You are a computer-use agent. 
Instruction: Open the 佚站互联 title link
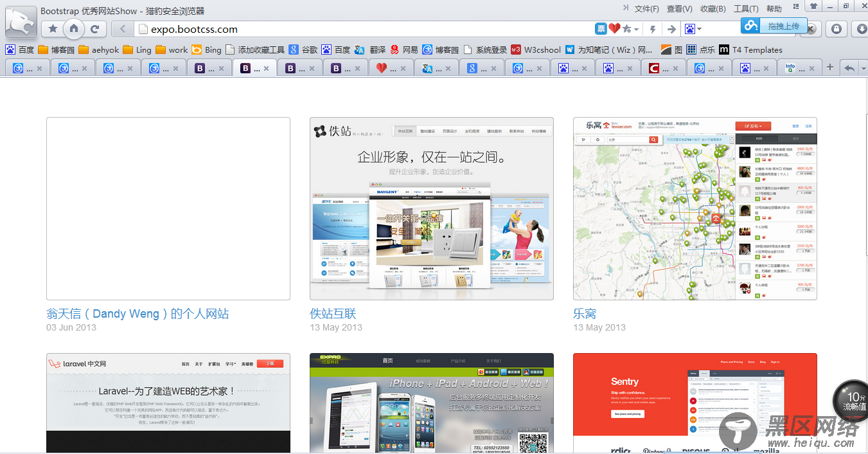point(333,314)
